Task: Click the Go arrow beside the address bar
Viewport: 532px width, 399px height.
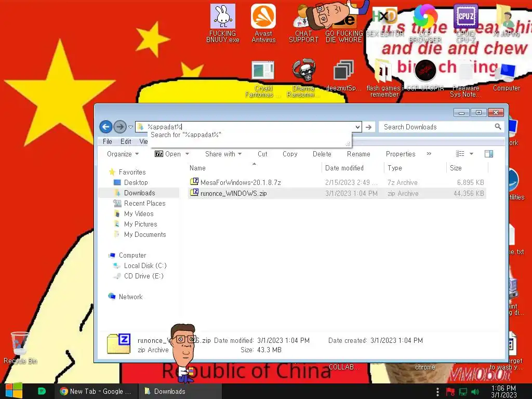Action: [x=368, y=127]
